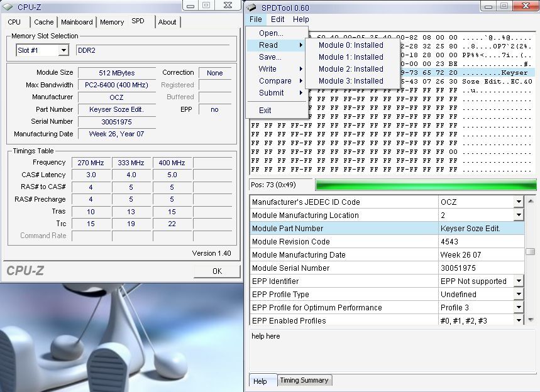Select the Module Part Number property row

coord(387,229)
